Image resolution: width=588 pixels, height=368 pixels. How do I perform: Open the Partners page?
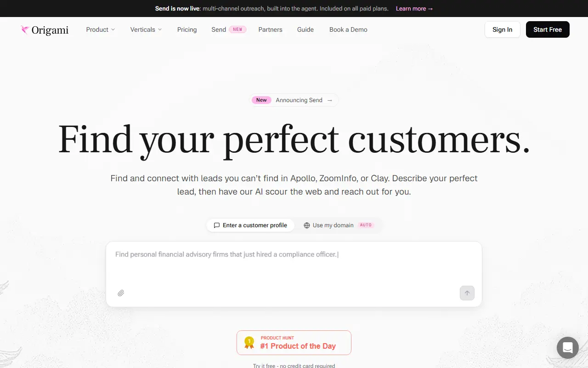[x=271, y=29]
